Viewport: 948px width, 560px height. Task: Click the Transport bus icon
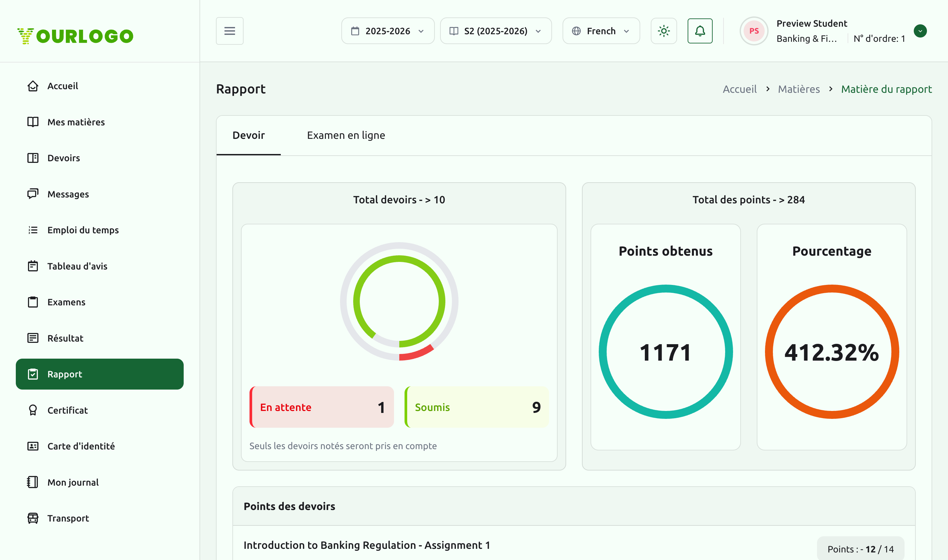pos(33,518)
